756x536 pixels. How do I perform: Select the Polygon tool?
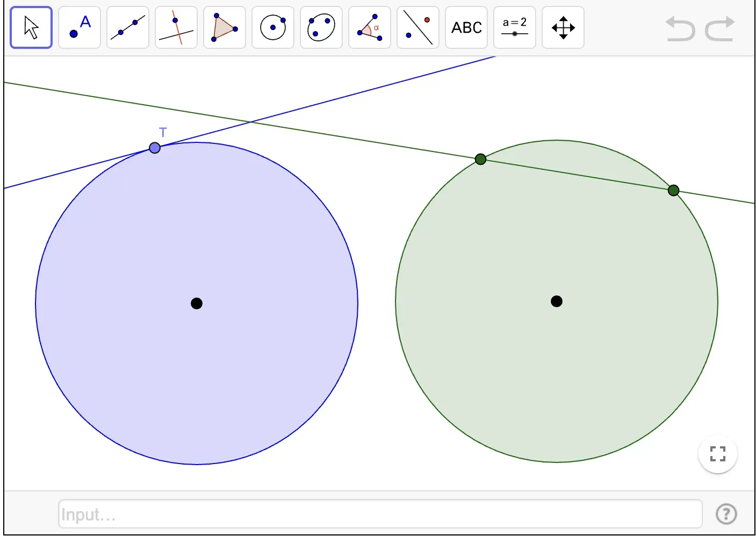click(x=225, y=27)
